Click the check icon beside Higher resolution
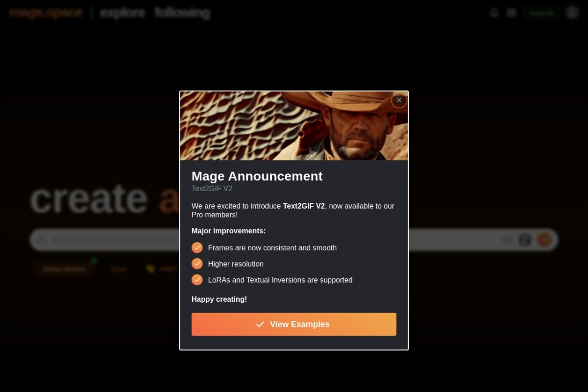588x392 pixels. [x=197, y=264]
